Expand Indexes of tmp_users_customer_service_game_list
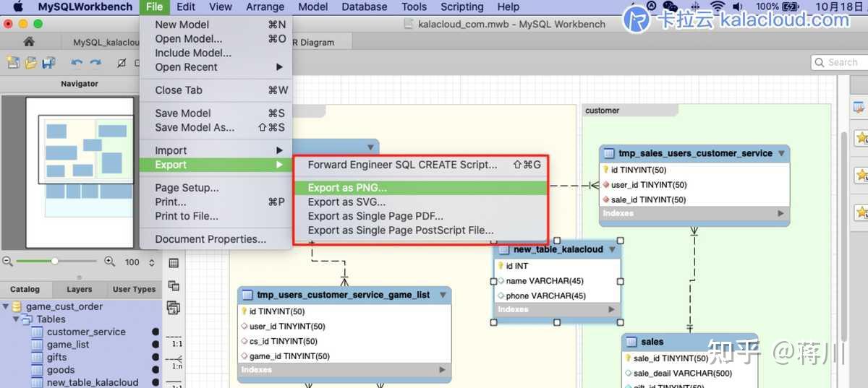Screen dimensions: 868x388 [x=443, y=370]
